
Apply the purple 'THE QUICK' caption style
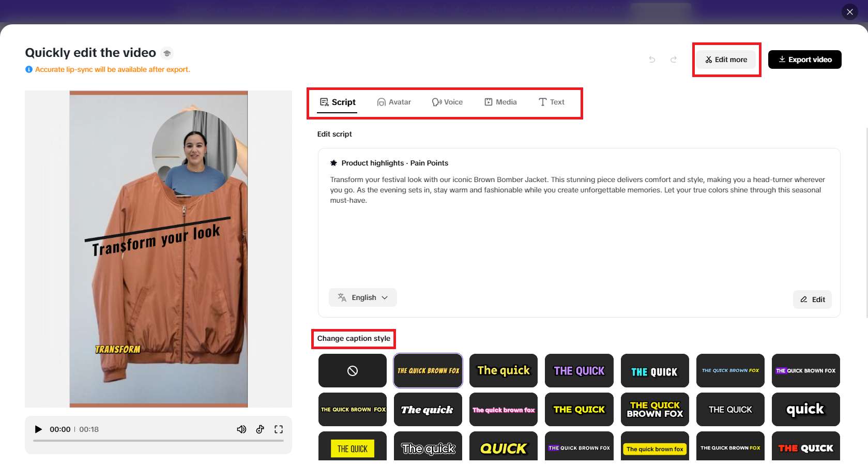[579, 370]
